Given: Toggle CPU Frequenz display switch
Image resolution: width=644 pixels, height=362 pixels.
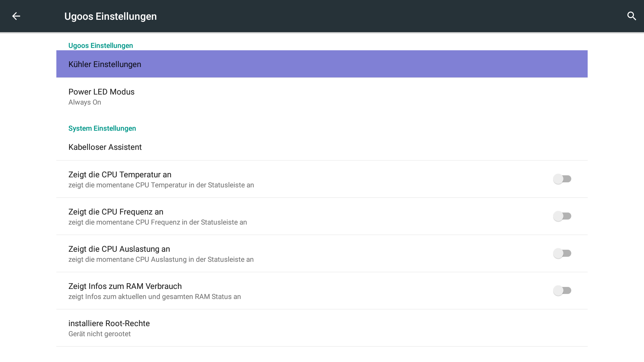Looking at the screenshot, I should click(x=562, y=216).
